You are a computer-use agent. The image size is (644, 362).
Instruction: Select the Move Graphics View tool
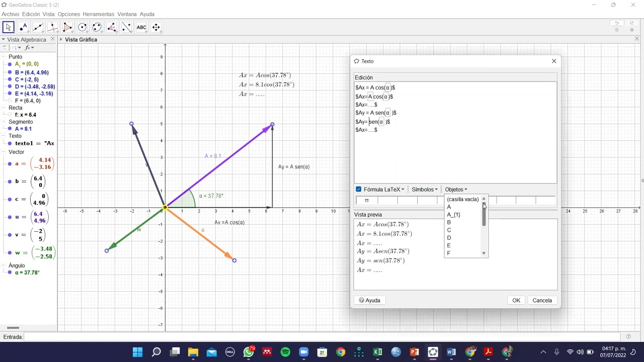pyautogui.click(x=156, y=27)
